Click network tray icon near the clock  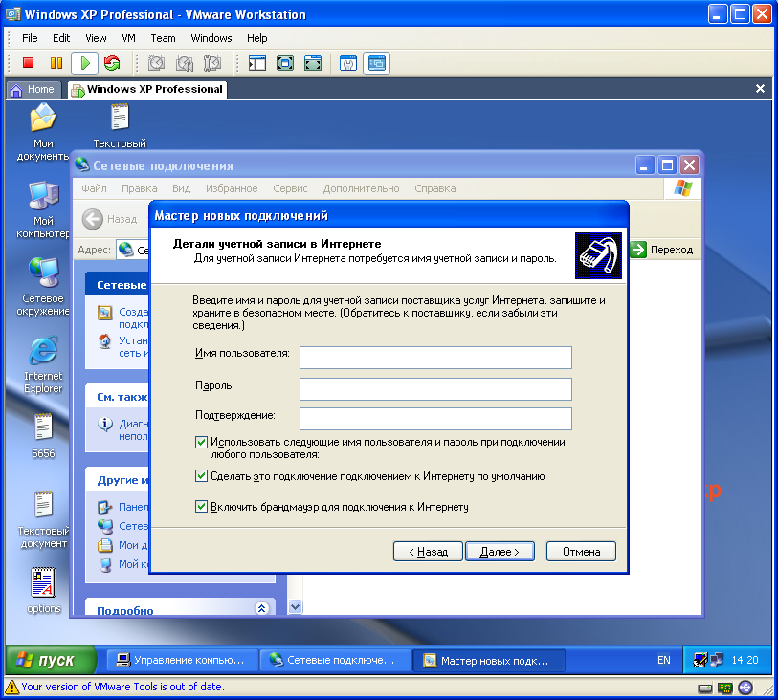click(x=717, y=660)
